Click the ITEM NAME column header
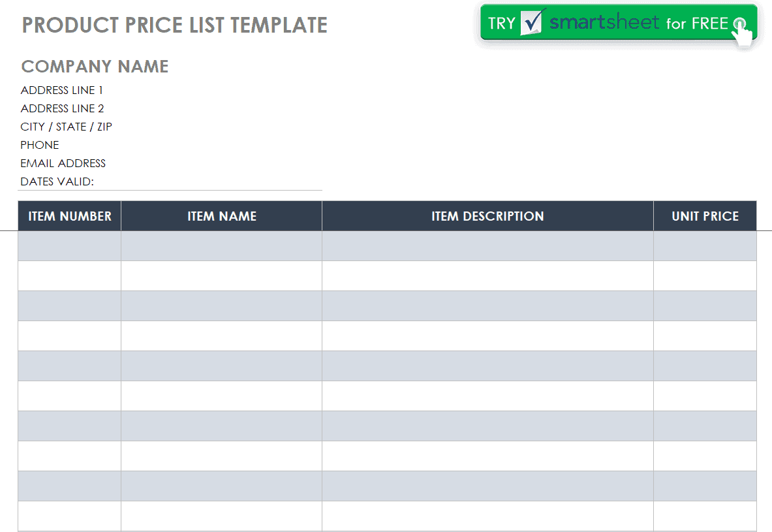Viewport: 772px width, 532px height. coord(222,216)
